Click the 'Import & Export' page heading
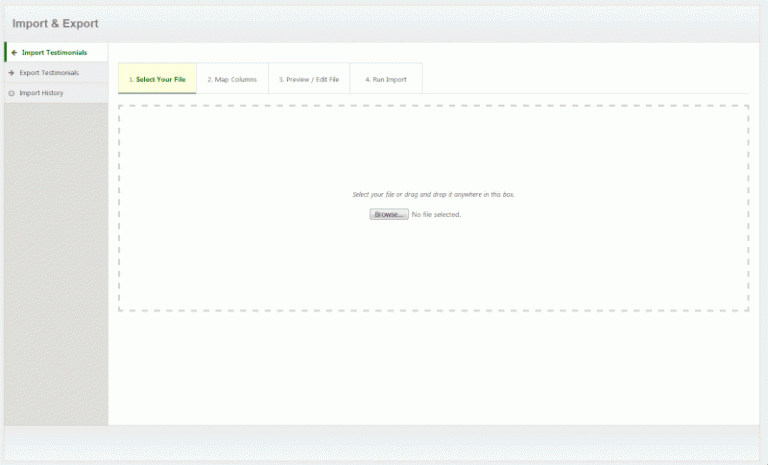Screen dimensions: 768x465 [55, 23]
